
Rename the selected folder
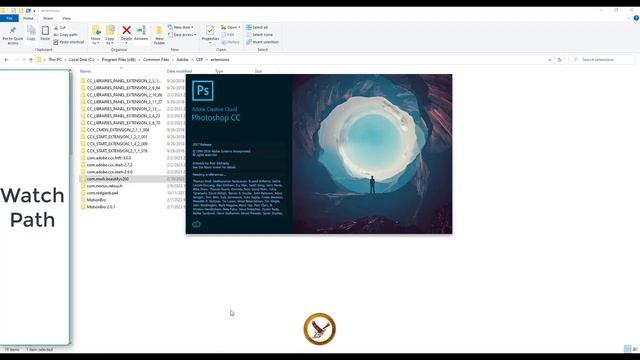pos(141,33)
